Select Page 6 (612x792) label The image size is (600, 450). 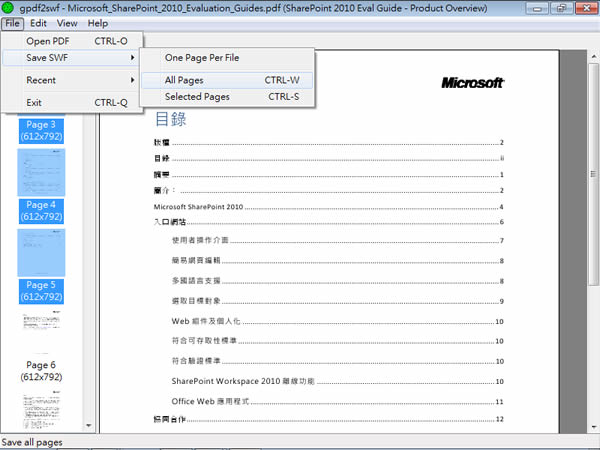(41, 371)
